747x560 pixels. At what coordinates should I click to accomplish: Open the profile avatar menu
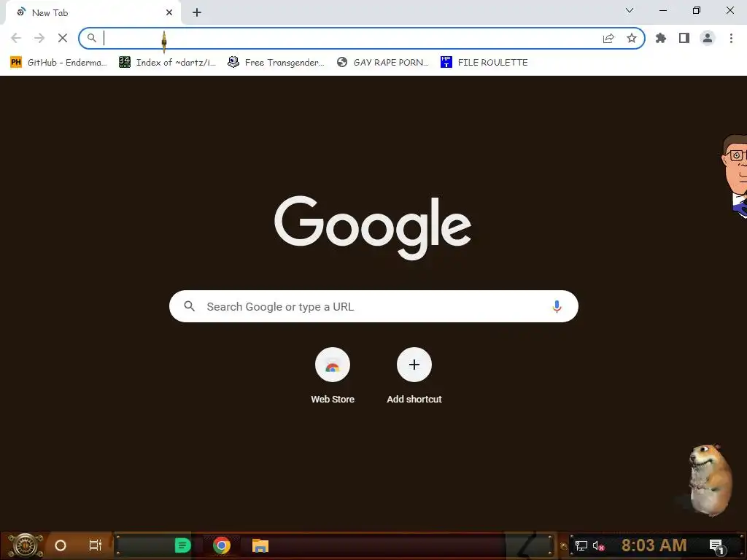708,38
